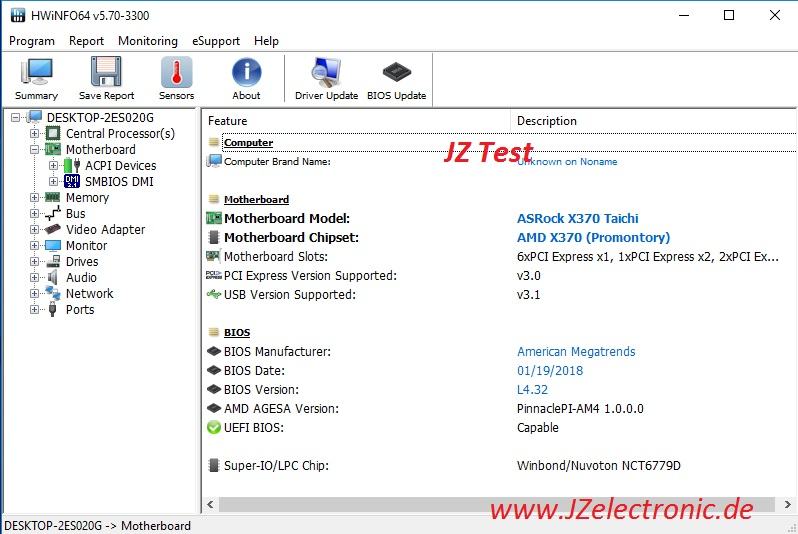
Task: Collapse the Motherboard tree node
Action: (x=34, y=150)
